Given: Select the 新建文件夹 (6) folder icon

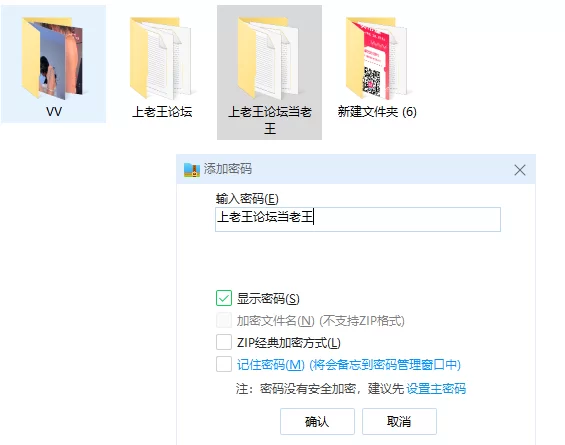Looking at the screenshot, I should click(377, 58).
